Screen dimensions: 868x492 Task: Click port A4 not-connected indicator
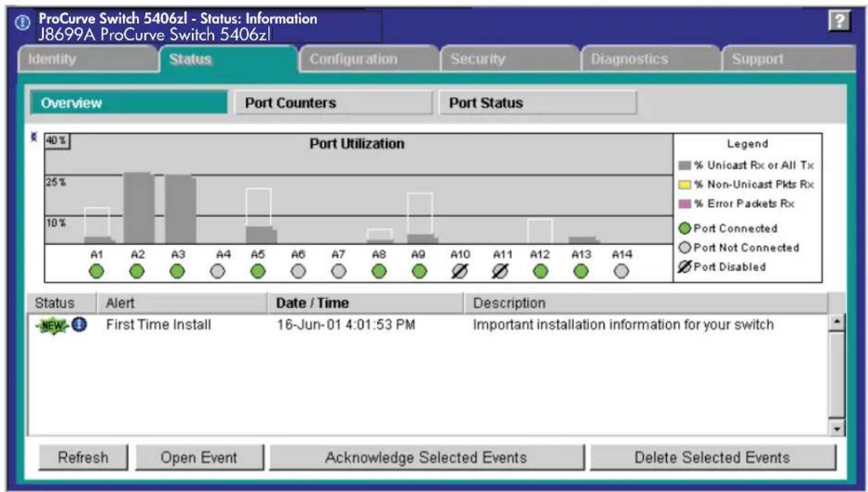218,272
